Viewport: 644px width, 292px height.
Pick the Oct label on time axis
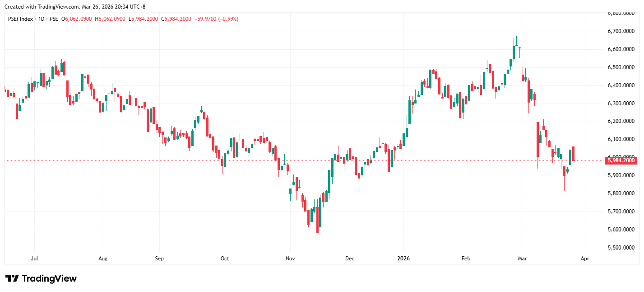click(x=224, y=259)
